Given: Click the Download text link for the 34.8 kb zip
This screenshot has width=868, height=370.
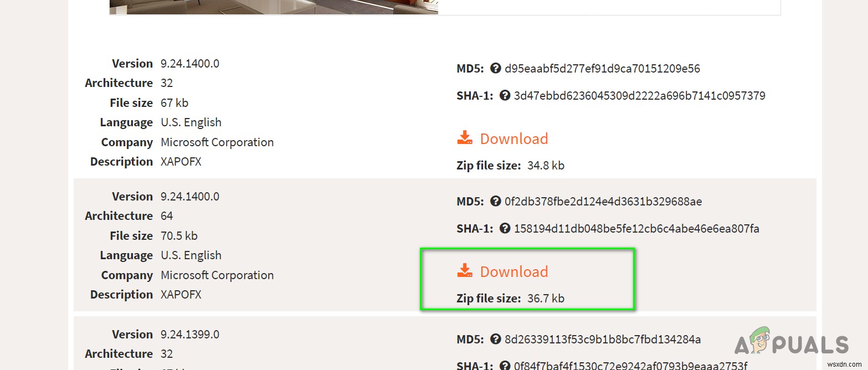Looking at the screenshot, I should 513,138.
